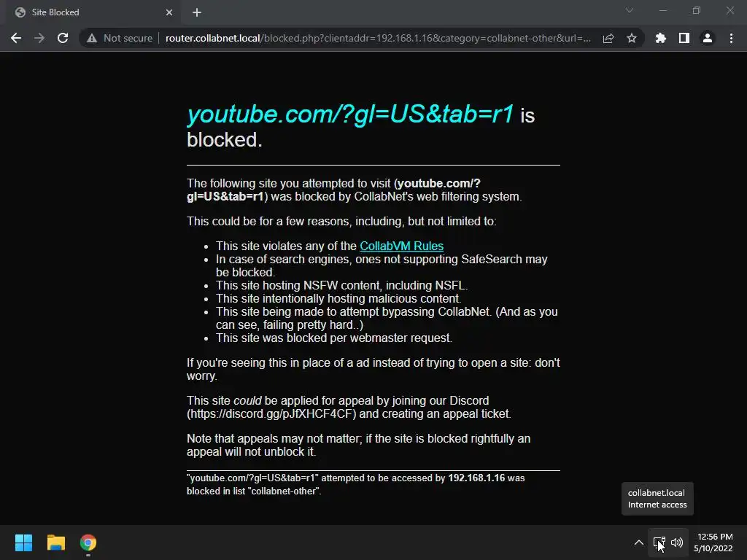Launch File Explorer from taskbar
747x560 pixels.
(x=55, y=542)
